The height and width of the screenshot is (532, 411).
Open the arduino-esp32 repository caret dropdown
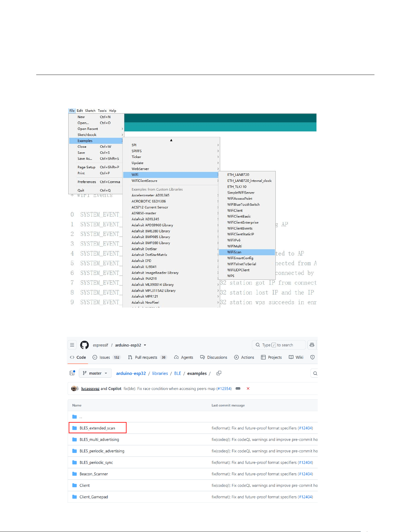145,345
